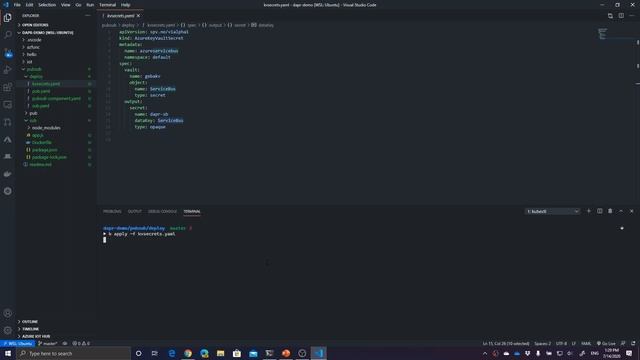Open the Help menu

coord(125,5)
